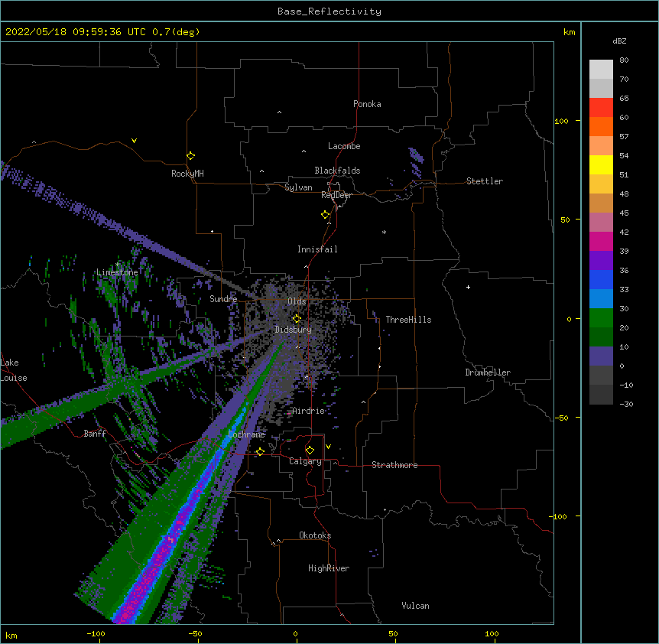Click the Sylvan label

(298, 187)
